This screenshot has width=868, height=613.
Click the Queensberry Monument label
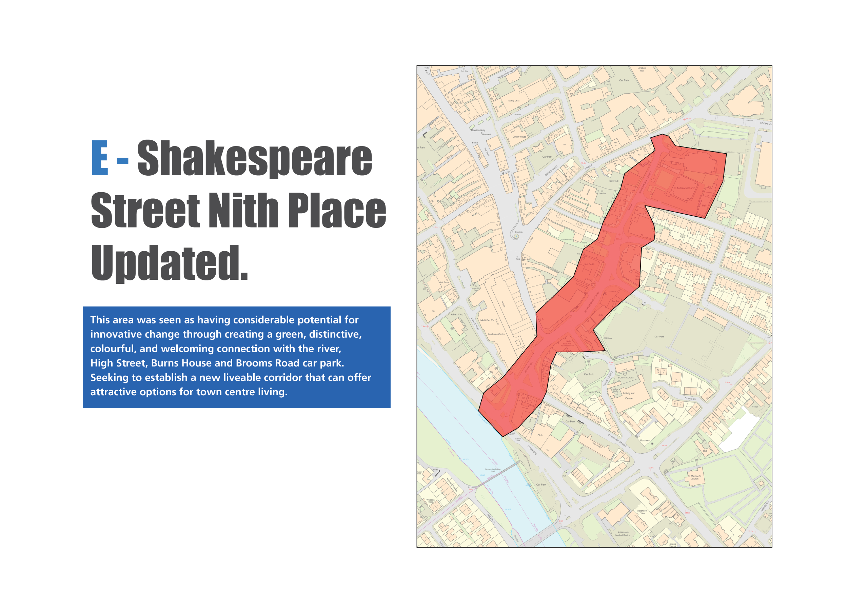click(479, 131)
